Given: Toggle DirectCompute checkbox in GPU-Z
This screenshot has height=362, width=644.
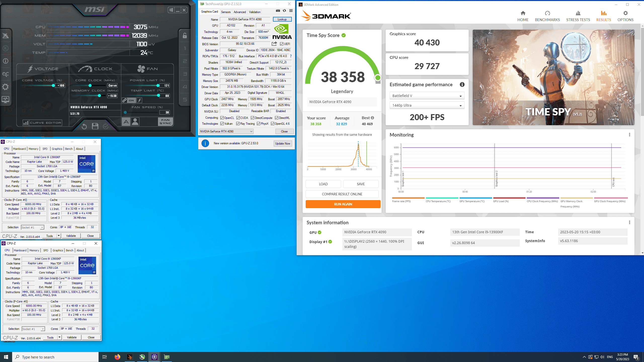Looking at the screenshot, I should [252, 118].
